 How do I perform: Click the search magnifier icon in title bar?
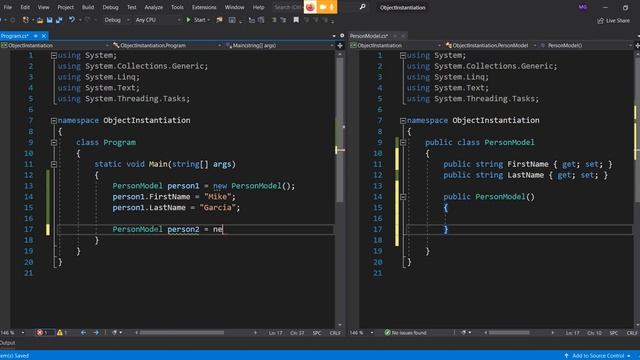[362, 7]
